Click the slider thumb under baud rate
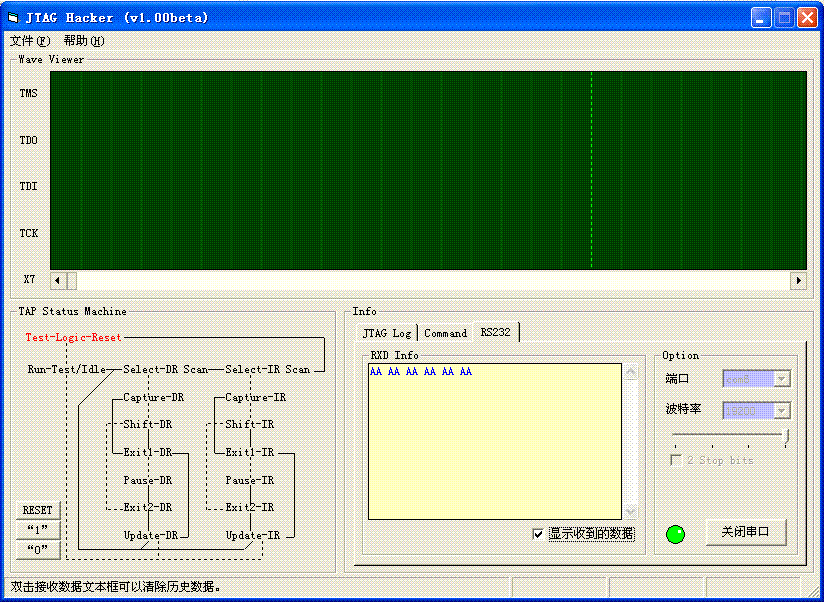Screen dimensions: 824x602 (786, 437)
